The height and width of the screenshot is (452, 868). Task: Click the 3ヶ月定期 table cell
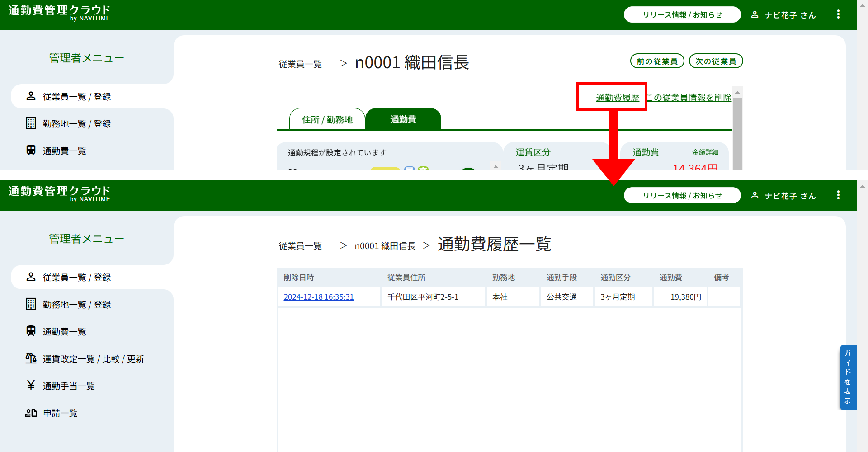click(x=623, y=297)
